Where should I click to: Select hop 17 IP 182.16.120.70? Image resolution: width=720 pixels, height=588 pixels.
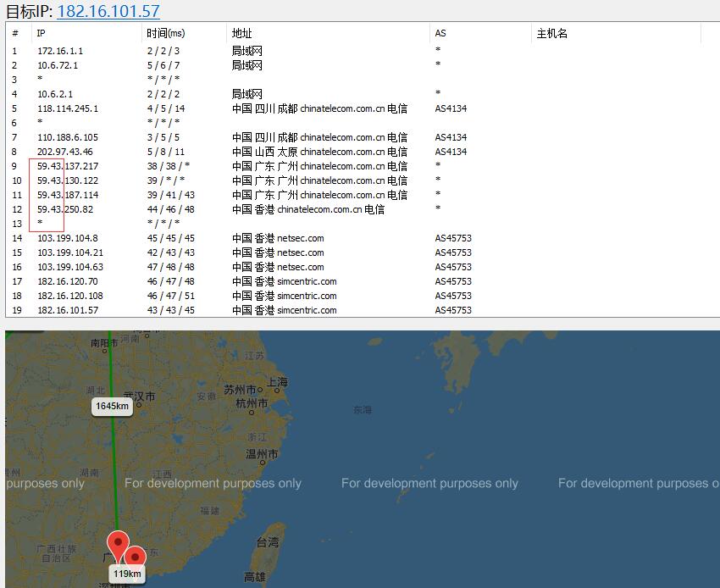click(68, 281)
